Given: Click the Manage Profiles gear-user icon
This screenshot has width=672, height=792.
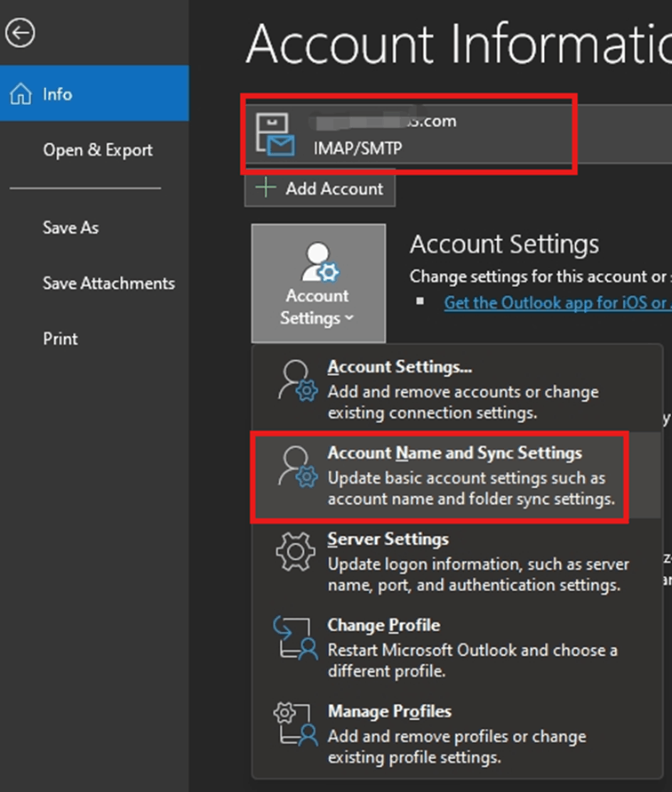Looking at the screenshot, I should pos(296,724).
